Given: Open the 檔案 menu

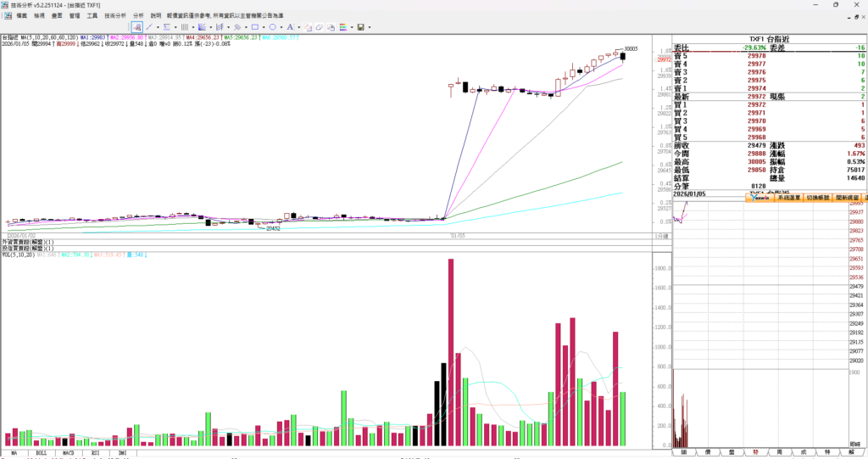Looking at the screenshot, I should pos(21,15).
